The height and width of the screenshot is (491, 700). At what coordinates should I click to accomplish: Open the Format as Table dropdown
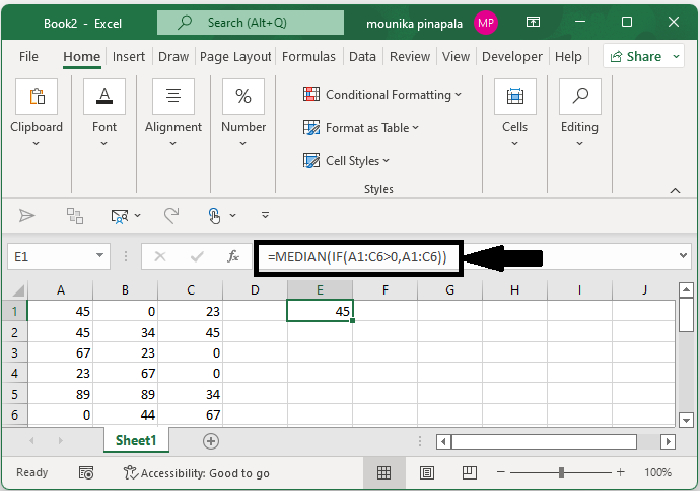tap(361, 128)
